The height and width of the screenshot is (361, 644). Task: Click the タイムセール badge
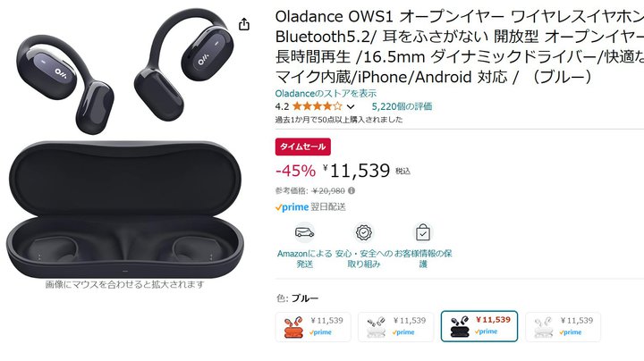[302, 147]
